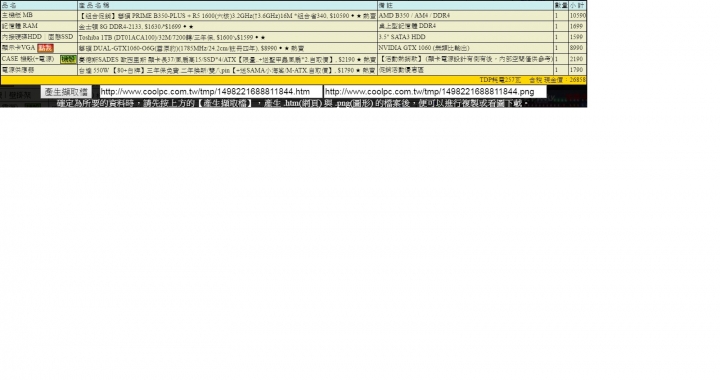Click the URL field ending in .png
The image size is (720, 380).
tap(435, 92)
